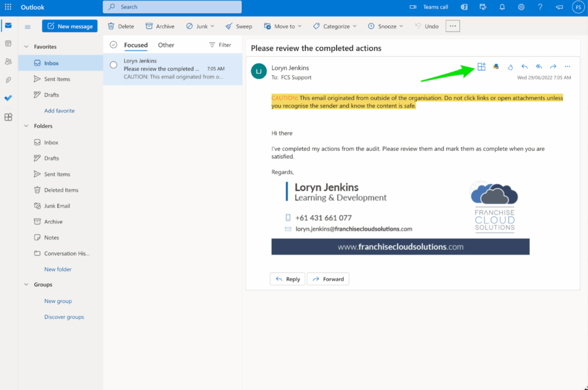The height and width of the screenshot is (390, 588).
Task: Click the reply arrow icon in message header
Action: (x=524, y=67)
